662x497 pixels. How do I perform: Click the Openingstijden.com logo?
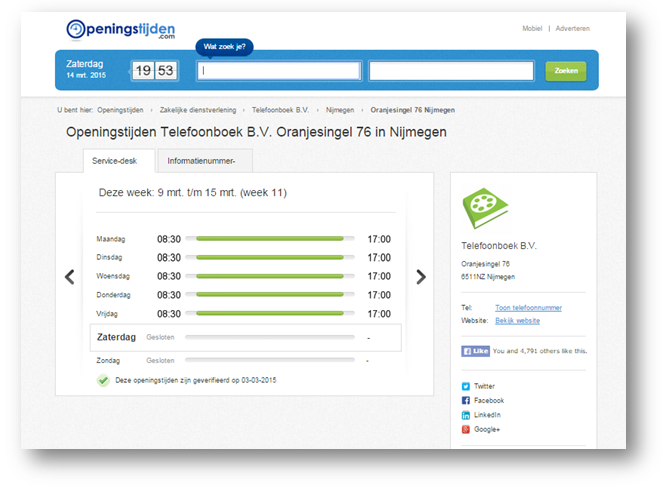tap(120, 30)
